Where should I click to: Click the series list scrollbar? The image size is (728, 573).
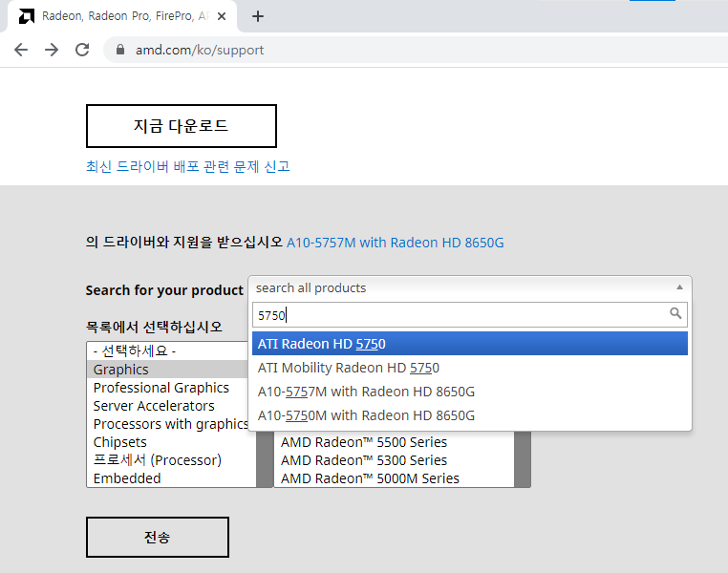[523, 459]
